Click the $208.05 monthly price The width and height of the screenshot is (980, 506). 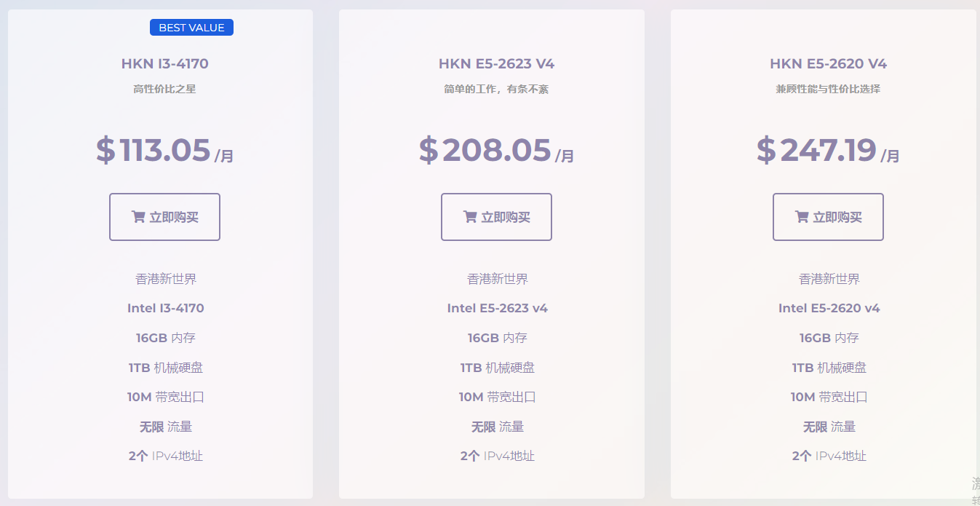tap(497, 151)
